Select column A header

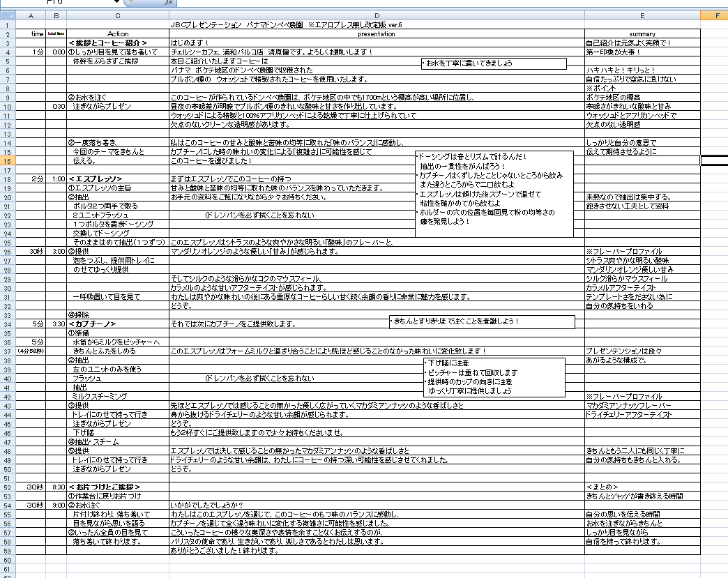(31, 15)
